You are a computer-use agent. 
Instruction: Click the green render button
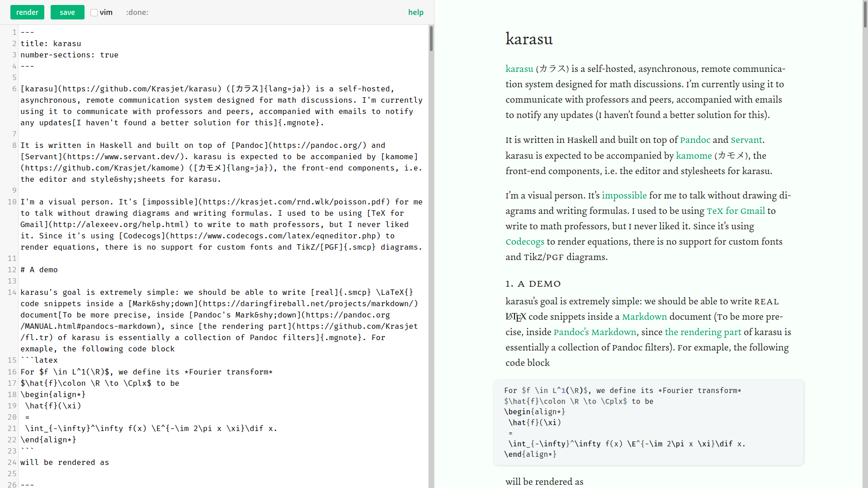pos(27,12)
